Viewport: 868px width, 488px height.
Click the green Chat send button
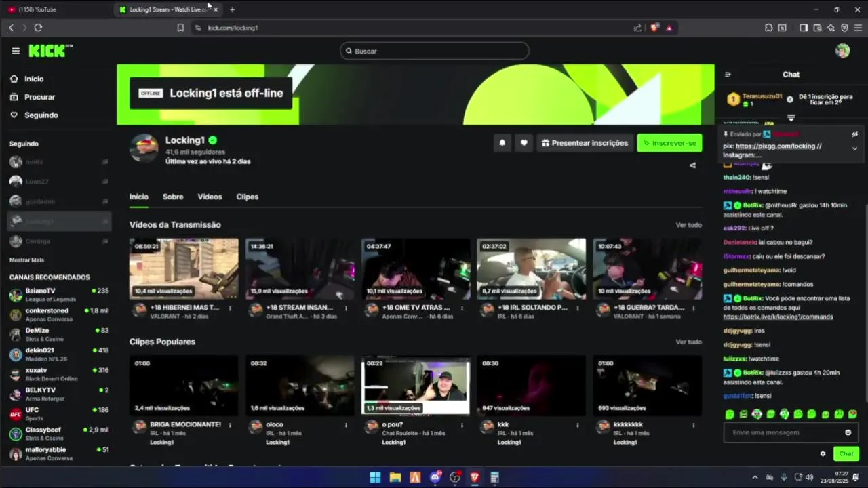pos(846,454)
